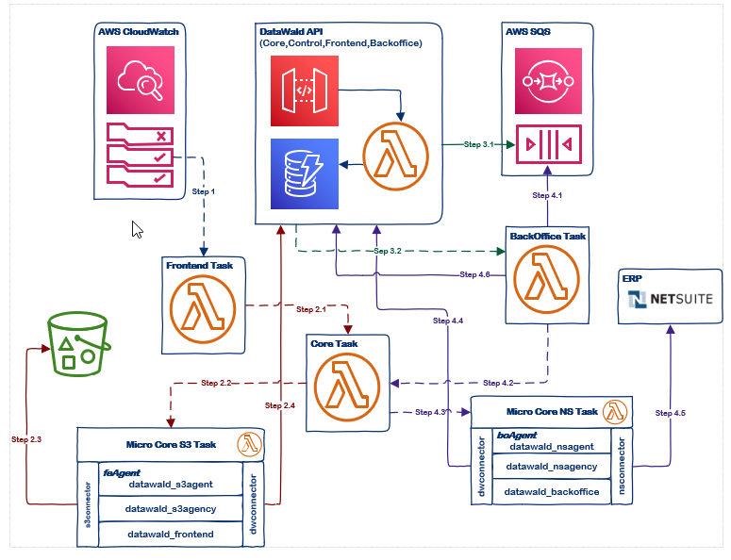Screen dimensions: 731x560
Task: Select the boAgent label
Action: [517, 436]
